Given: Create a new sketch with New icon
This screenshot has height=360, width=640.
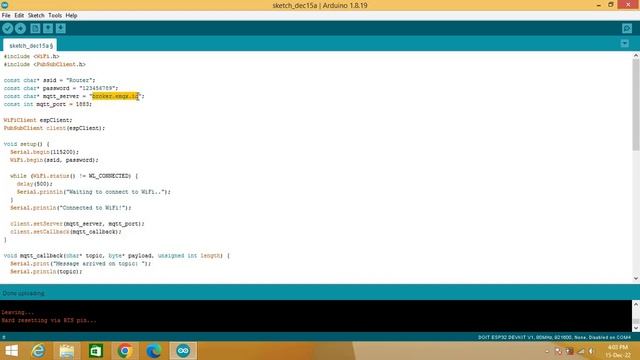Looking at the screenshot, I should tap(35, 28).
